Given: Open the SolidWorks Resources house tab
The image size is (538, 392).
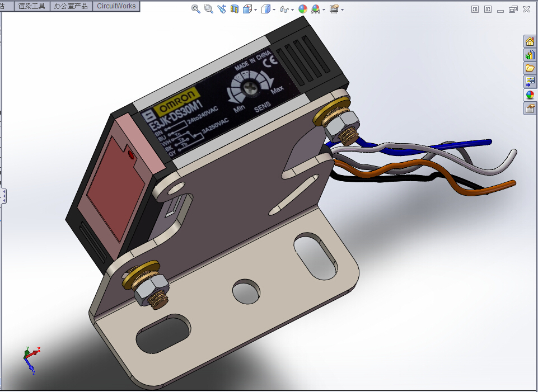Looking at the screenshot, I should (530, 41).
